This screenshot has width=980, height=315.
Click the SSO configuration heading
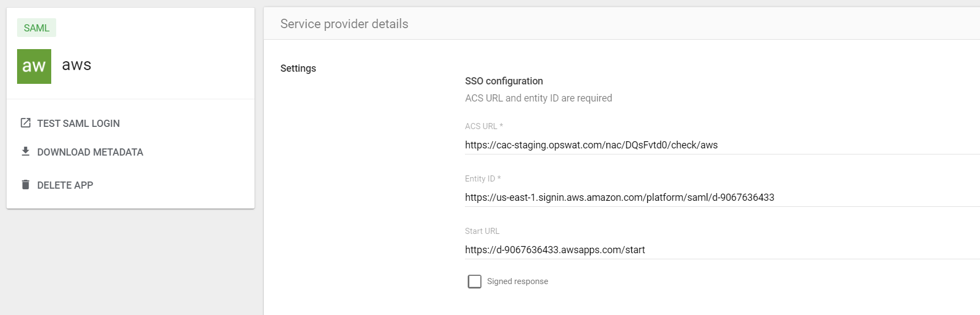503,81
